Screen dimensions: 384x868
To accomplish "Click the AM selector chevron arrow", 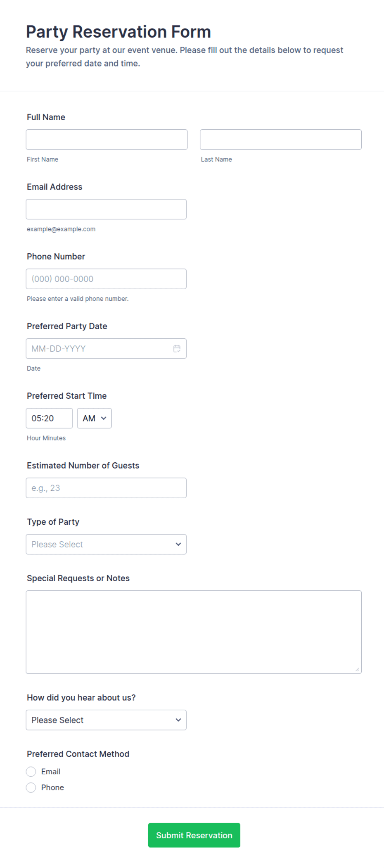I will [x=104, y=418].
